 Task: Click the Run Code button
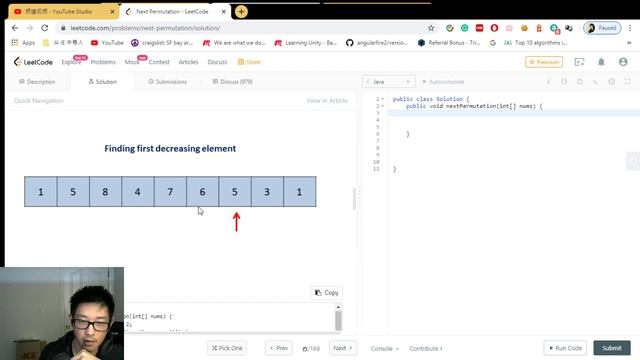click(x=565, y=348)
